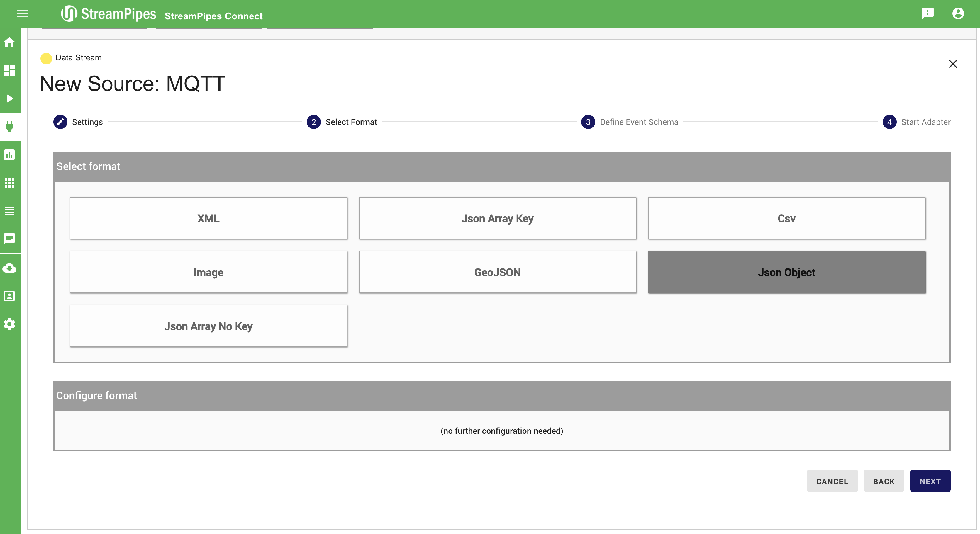Open the feedback icon in header
This screenshot has width=980, height=534.
[x=928, y=14]
